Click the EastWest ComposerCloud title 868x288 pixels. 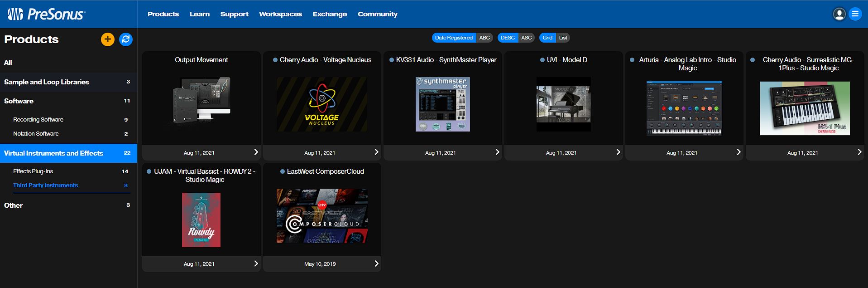click(326, 171)
